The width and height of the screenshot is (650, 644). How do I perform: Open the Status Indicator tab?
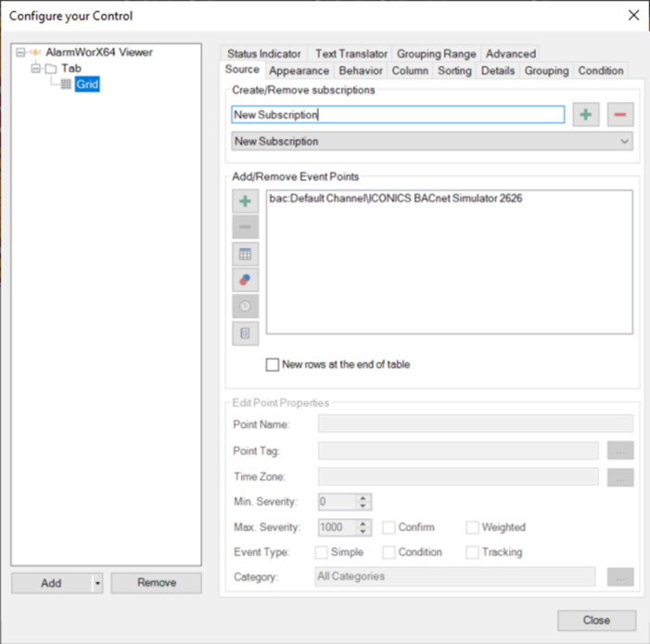pyautogui.click(x=264, y=54)
